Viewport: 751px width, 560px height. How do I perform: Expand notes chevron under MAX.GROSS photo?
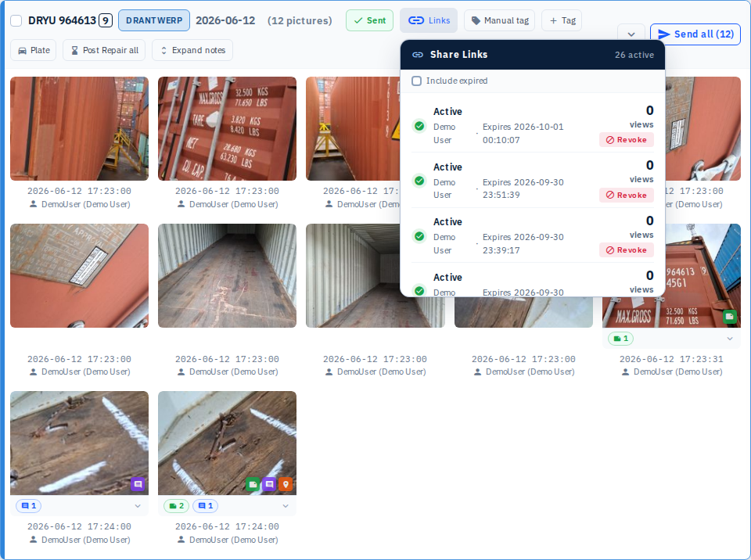click(x=729, y=339)
